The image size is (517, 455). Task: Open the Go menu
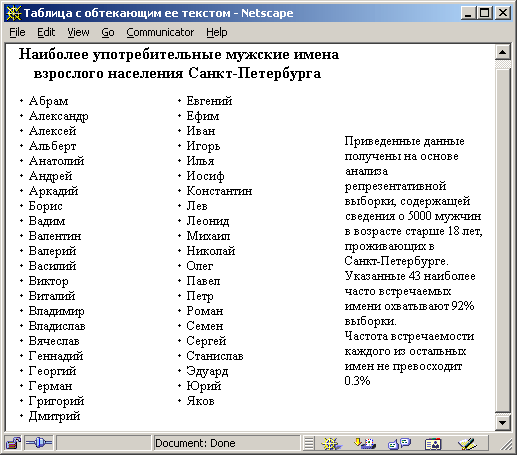click(x=108, y=32)
